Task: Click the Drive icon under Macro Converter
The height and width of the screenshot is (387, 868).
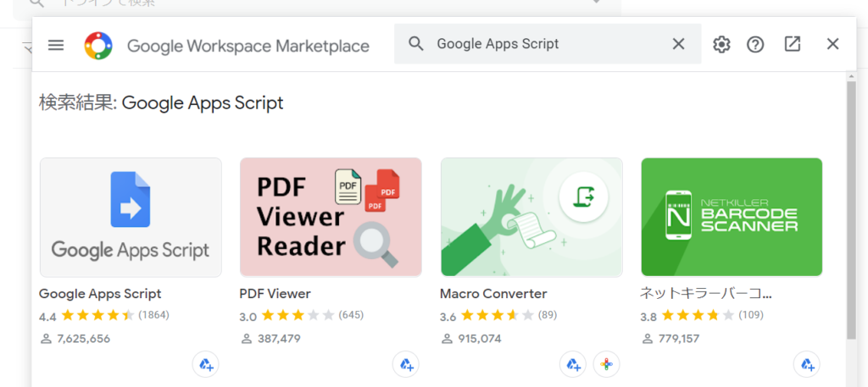Action: coord(573,365)
